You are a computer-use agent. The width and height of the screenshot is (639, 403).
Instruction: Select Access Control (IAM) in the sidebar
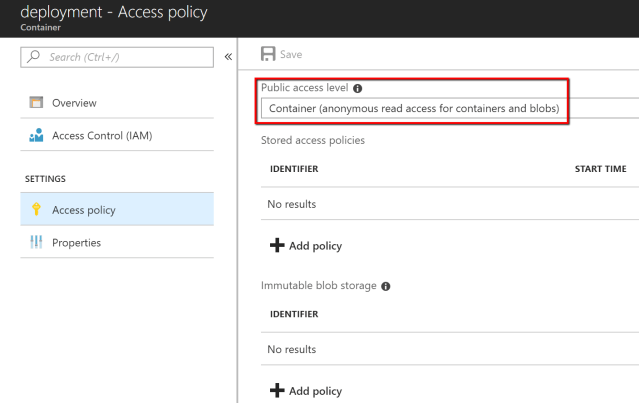pos(101,136)
